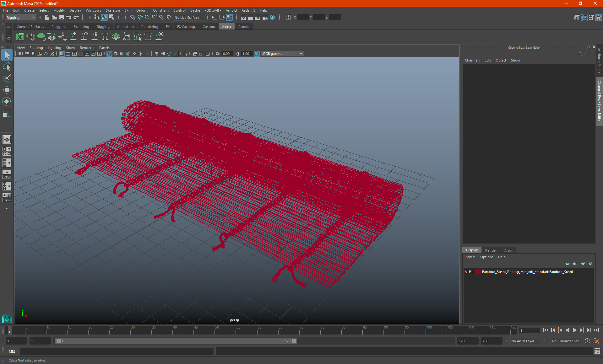This screenshot has width=603, height=364.
Task: Click the MEL command language label
Action: click(12, 351)
